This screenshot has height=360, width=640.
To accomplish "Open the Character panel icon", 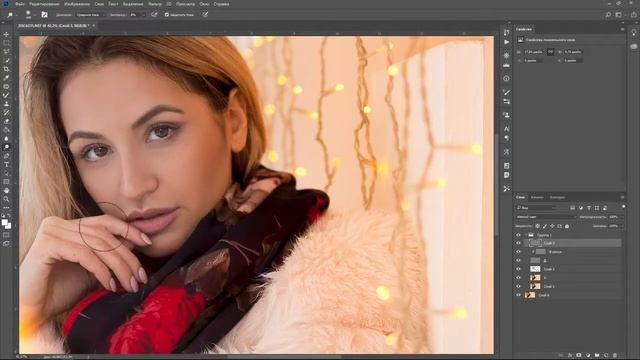I will [x=507, y=129].
